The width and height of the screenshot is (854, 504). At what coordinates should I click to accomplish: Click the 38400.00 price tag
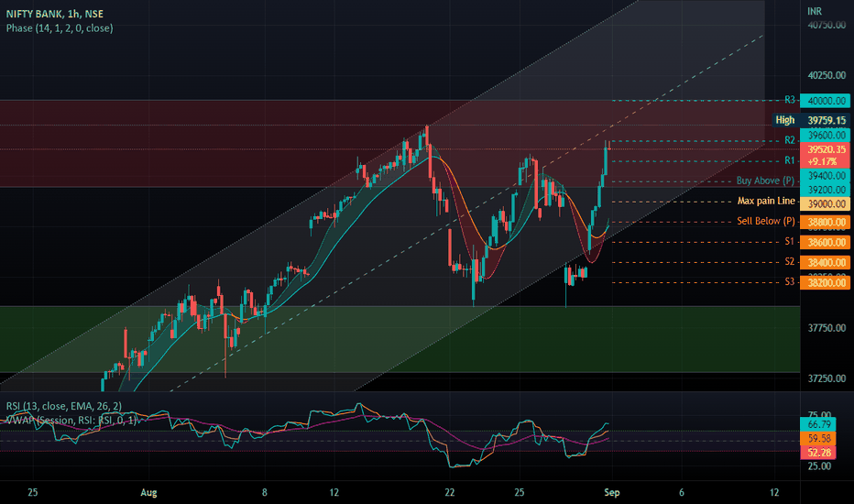pos(827,263)
